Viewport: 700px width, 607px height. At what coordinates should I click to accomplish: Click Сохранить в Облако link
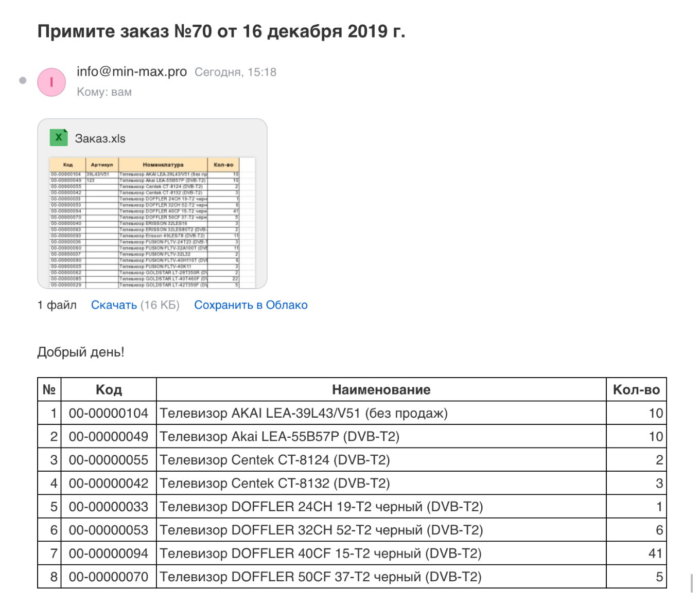pyautogui.click(x=251, y=305)
